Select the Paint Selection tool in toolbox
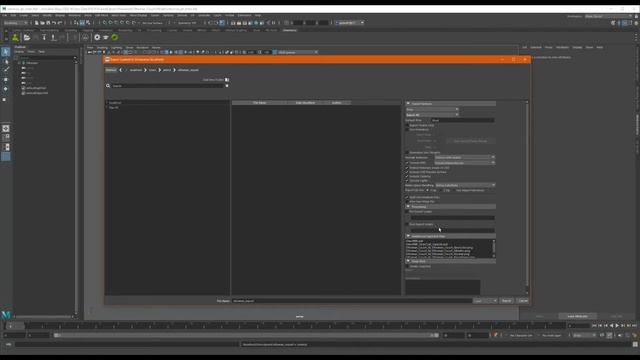Viewport: 640px width, 360px height. [x=6, y=70]
